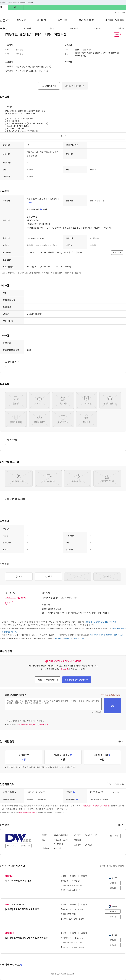Open the 탑석자이아파트 미화원 채용 posting
This screenshot has width=126, height=980.
click(x=18, y=880)
